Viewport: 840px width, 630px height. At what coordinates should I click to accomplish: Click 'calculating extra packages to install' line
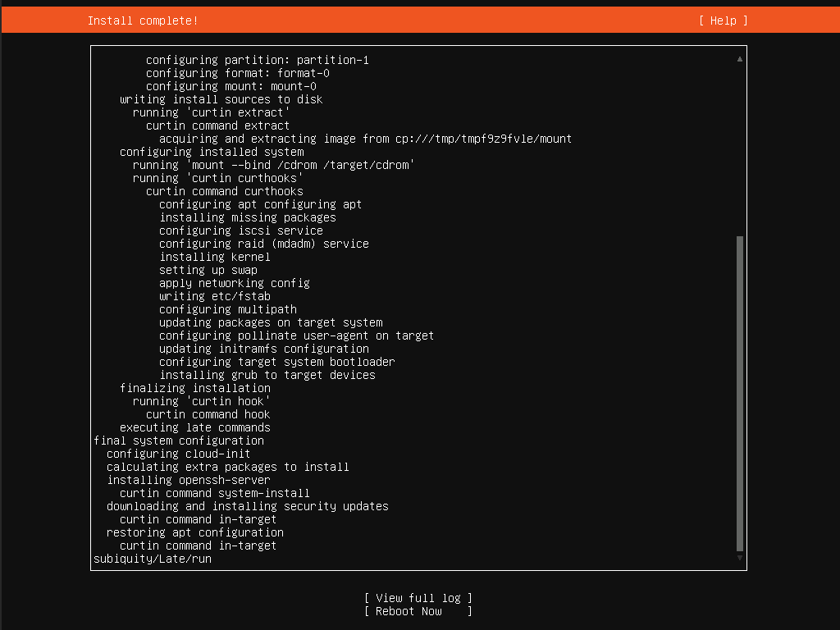pyautogui.click(x=228, y=467)
